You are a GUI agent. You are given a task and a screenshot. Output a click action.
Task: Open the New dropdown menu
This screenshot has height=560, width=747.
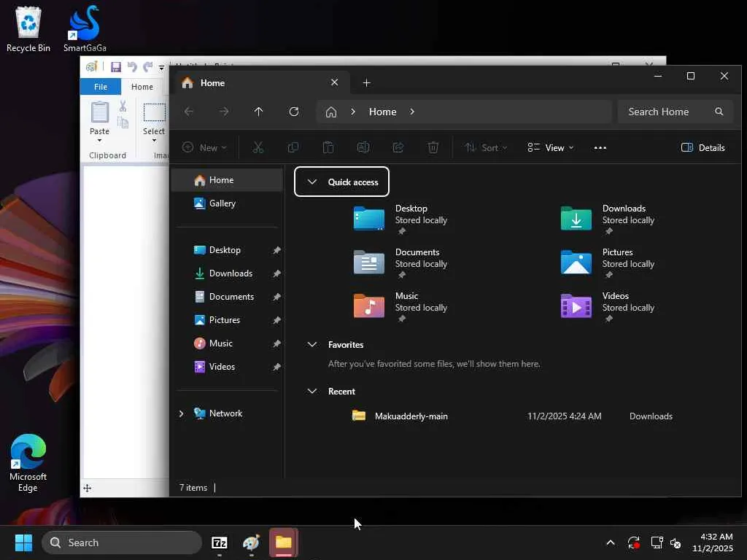point(204,147)
